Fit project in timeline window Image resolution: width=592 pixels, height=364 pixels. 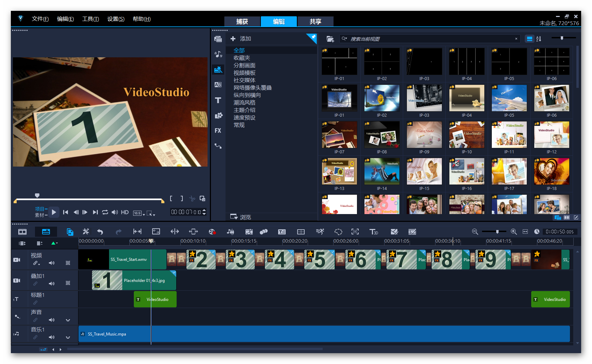click(x=525, y=232)
